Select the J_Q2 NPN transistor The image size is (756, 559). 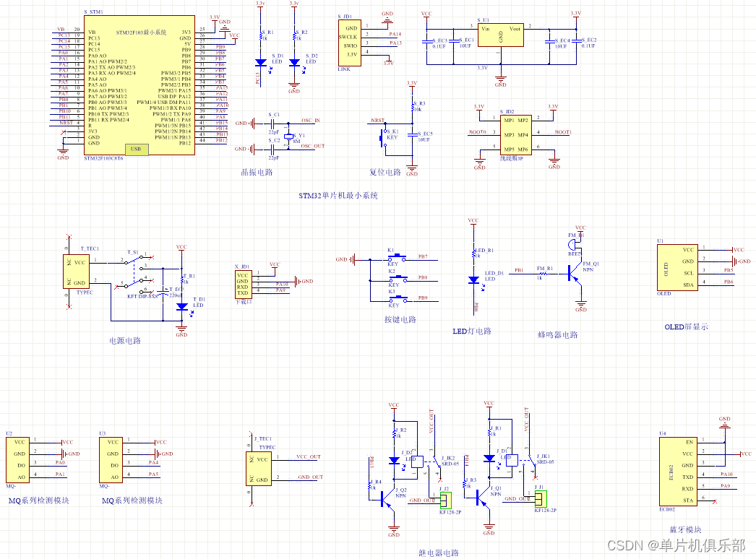coord(387,500)
